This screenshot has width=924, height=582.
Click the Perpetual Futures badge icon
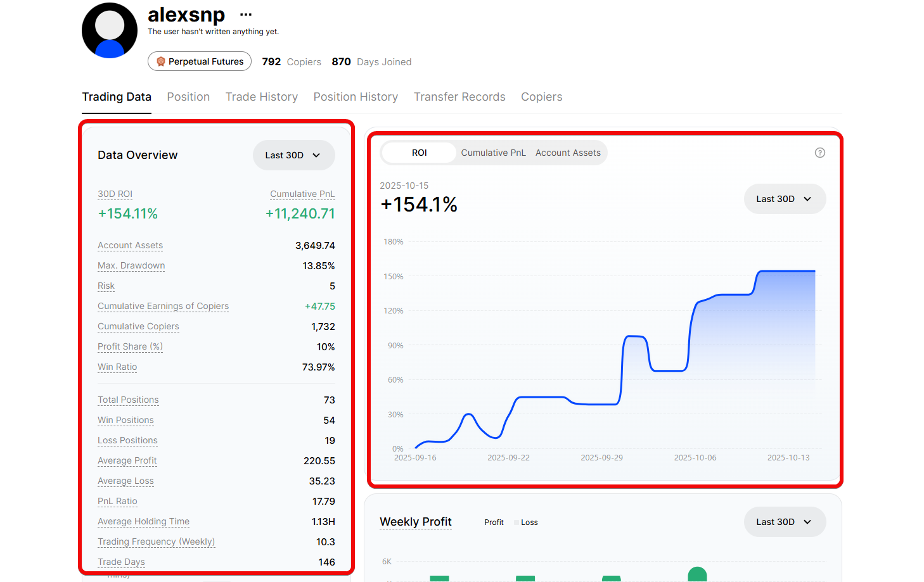pos(161,61)
